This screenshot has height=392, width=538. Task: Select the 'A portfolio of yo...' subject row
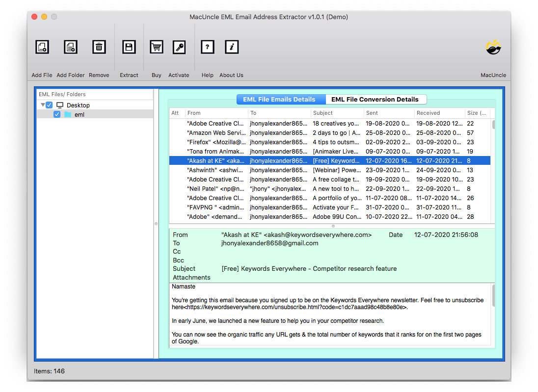[x=330, y=198]
